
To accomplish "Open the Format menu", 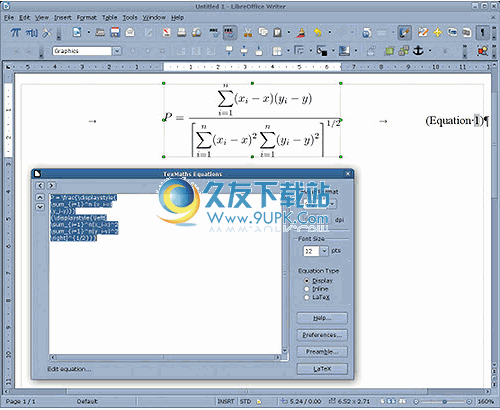I will pyautogui.click(x=86, y=17).
